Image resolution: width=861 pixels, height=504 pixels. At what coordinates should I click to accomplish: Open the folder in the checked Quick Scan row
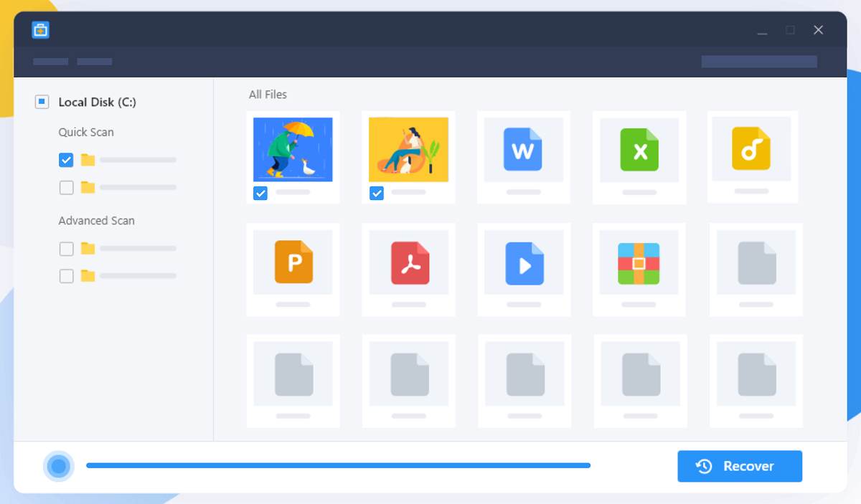coord(88,160)
